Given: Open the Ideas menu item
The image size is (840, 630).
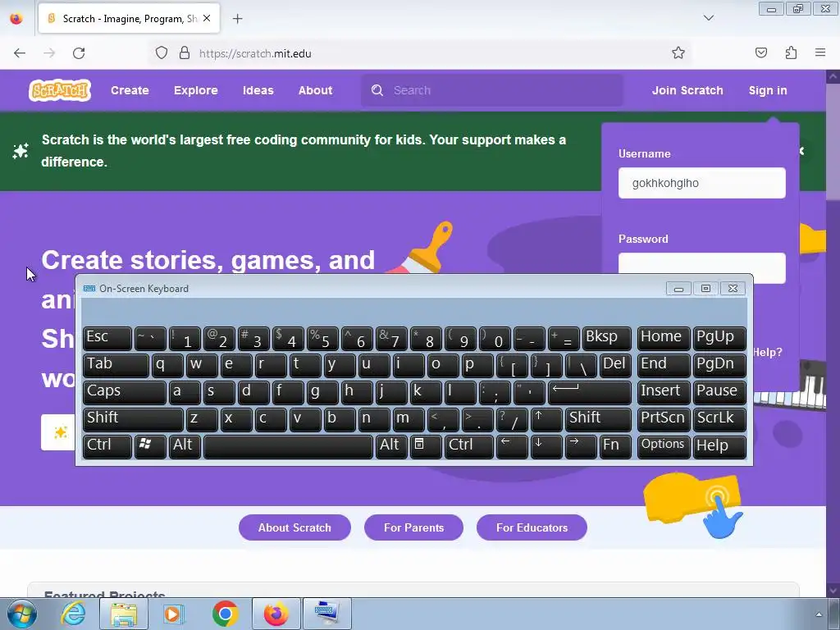Looking at the screenshot, I should click(258, 90).
